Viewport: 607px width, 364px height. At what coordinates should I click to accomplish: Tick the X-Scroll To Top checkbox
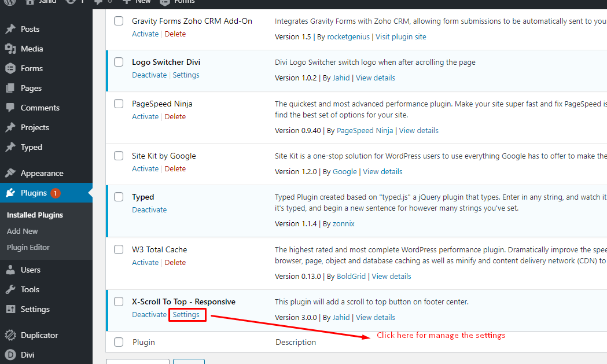click(x=119, y=302)
